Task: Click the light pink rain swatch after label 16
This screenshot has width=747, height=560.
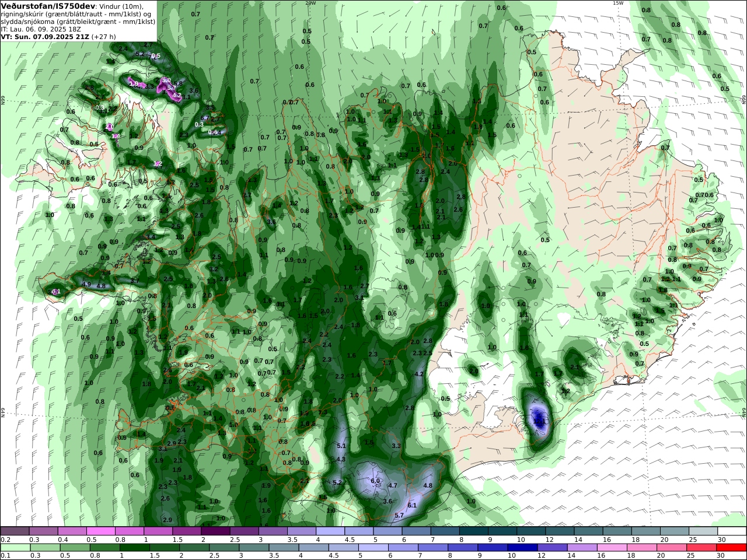Action: point(613,548)
